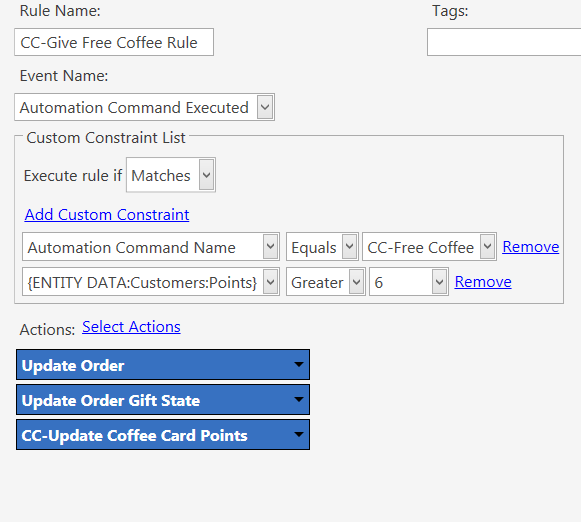The image size is (581, 522).
Task: Click Add Custom Constraint link
Action: pos(107,215)
